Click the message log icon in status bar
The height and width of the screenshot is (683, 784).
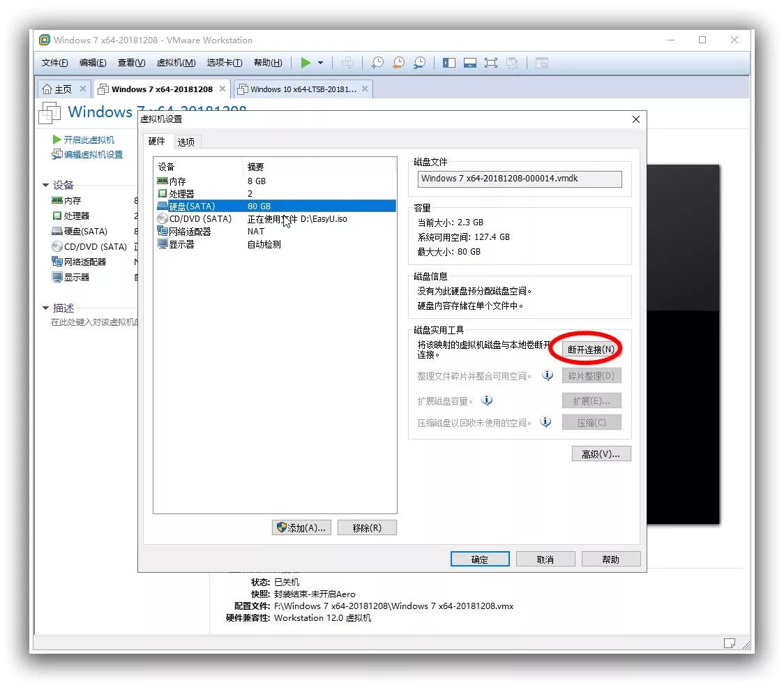(x=730, y=643)
